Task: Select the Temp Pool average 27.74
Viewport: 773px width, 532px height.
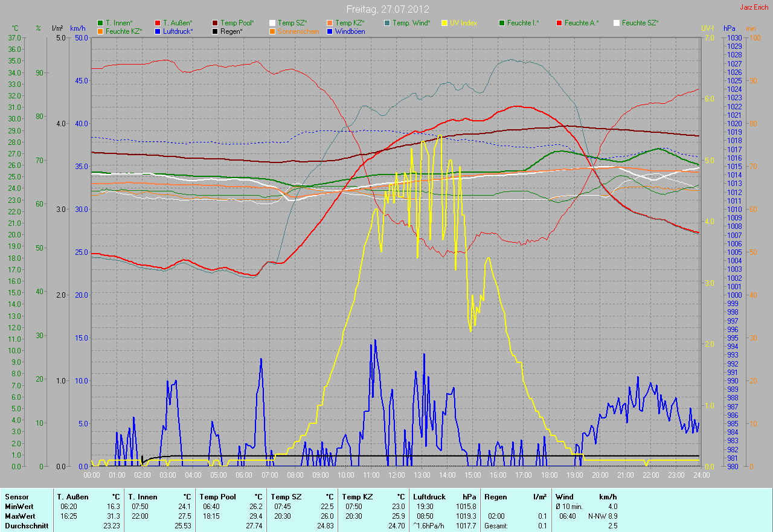Action: click(254, 526)
